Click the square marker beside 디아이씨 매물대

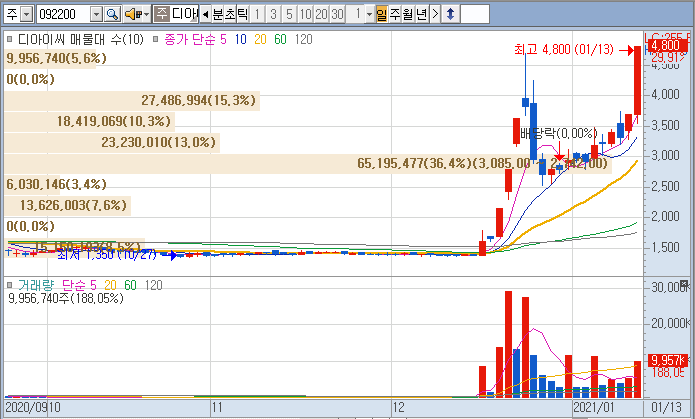(9, 39)
